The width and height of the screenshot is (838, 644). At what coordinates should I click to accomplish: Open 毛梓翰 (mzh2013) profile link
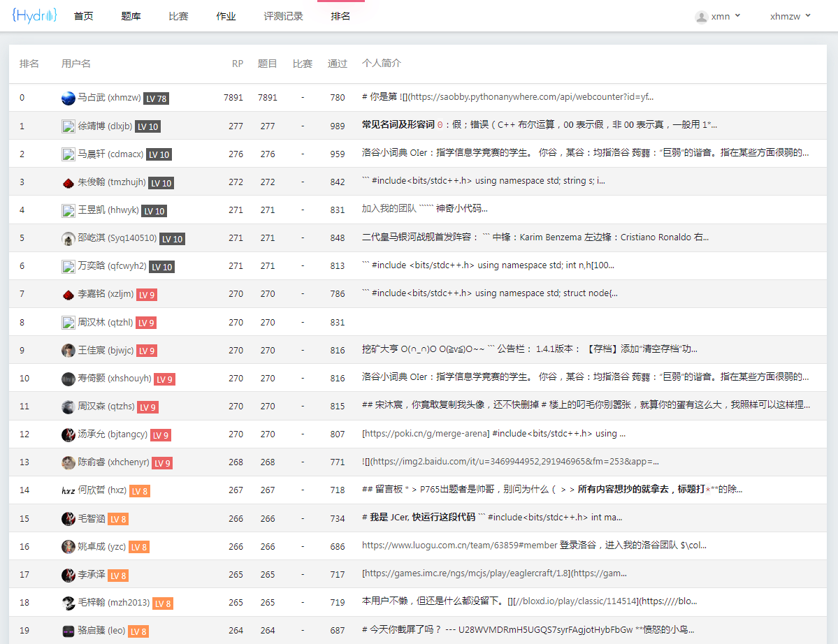pos(113,602)
